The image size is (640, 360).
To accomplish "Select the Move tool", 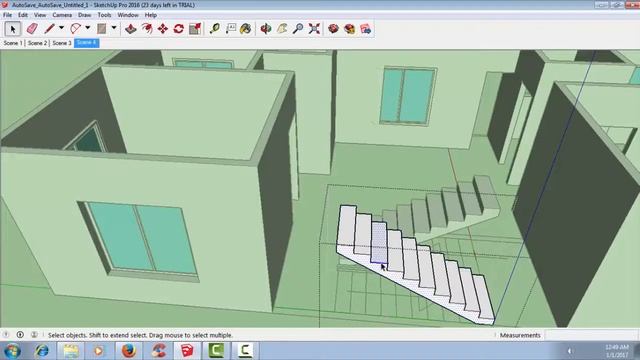I will pos(163,29).
